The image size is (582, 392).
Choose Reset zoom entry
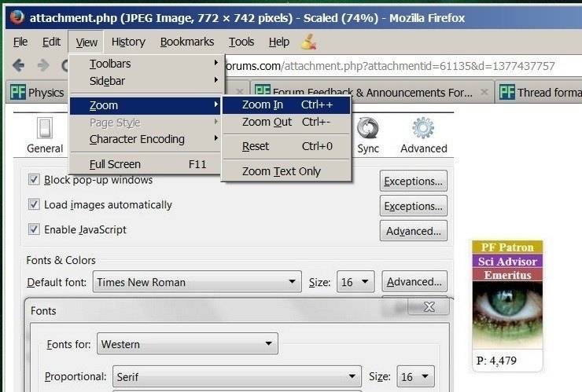coord(286,146)
